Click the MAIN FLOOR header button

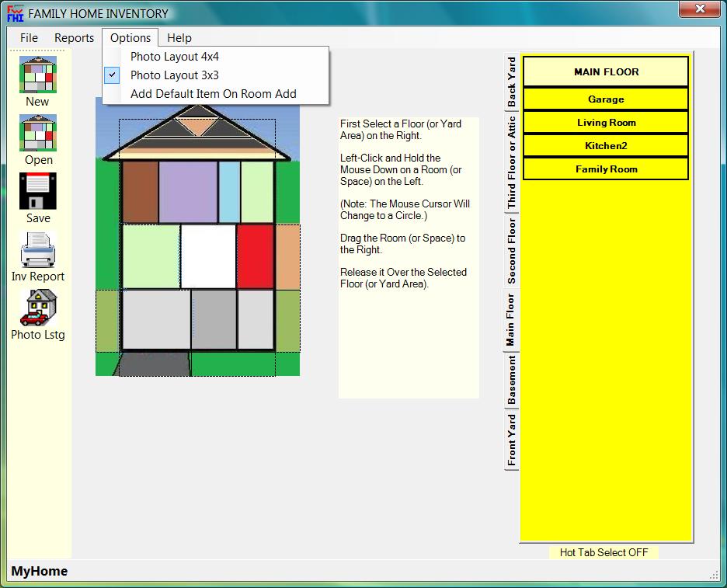pos(606,72)
